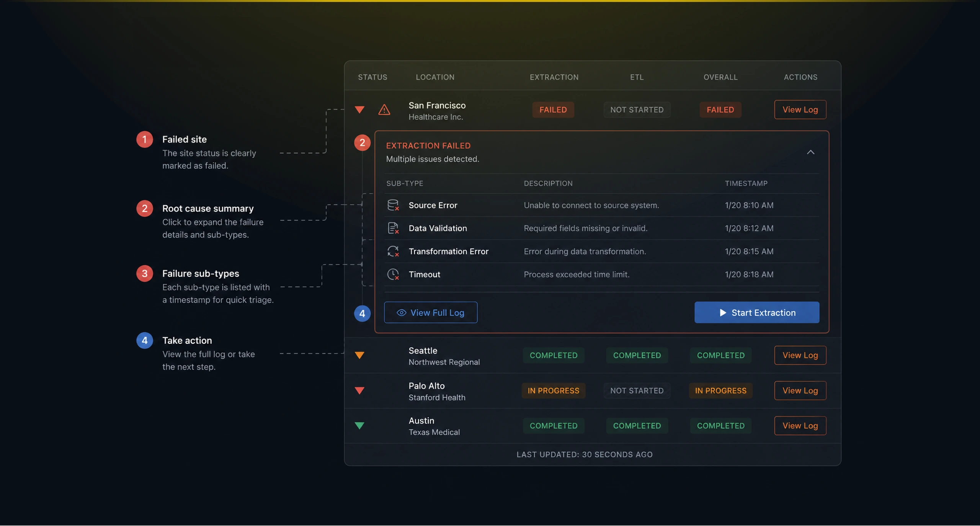Expand the Austin row with the green triangle

(x=359, y=426)
